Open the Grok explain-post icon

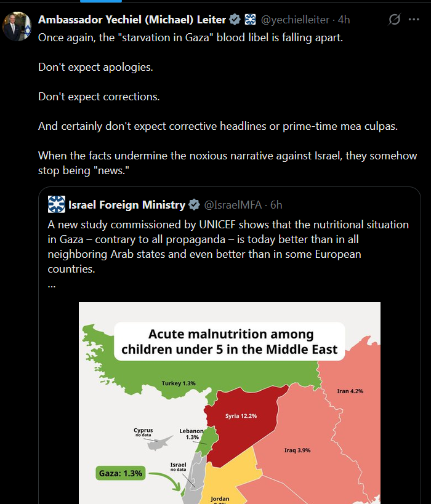click(x=394, y=19)
